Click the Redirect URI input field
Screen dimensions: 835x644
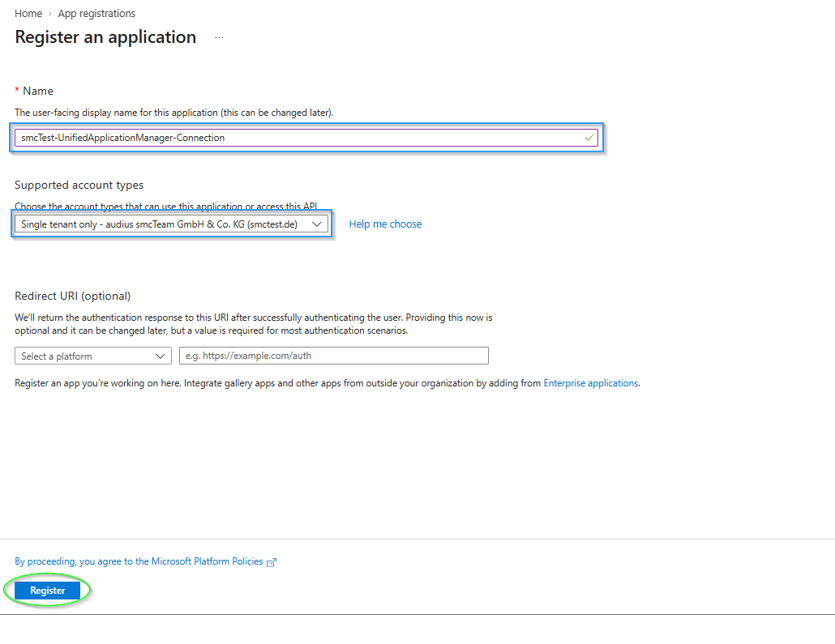click(334, 356)
